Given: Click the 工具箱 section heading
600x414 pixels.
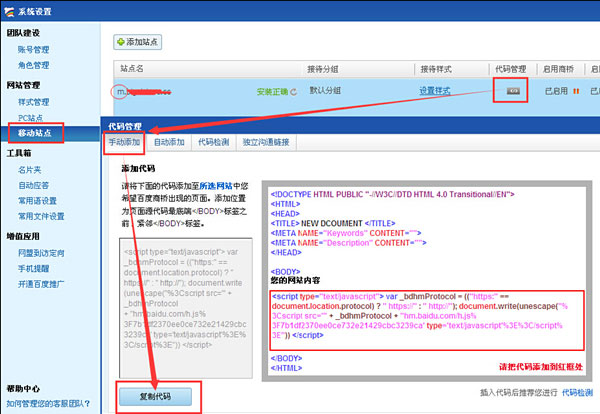Looking at the screenshot, I should coord(19,153).
